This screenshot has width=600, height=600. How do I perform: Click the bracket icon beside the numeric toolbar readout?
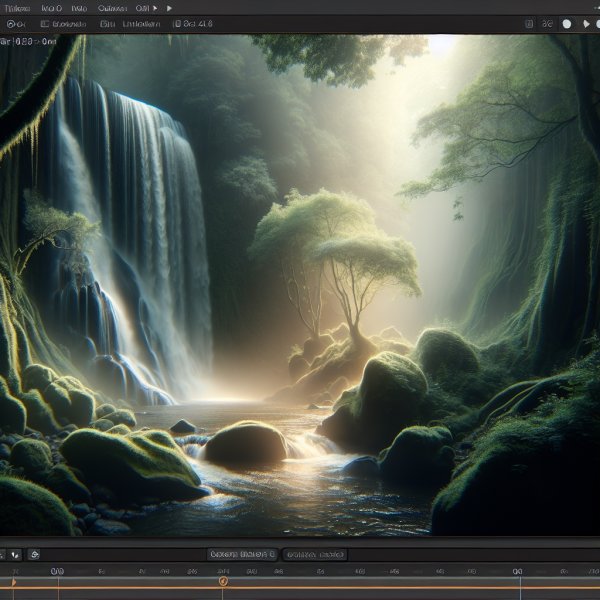pyautogui.click(x=176, y=24)
